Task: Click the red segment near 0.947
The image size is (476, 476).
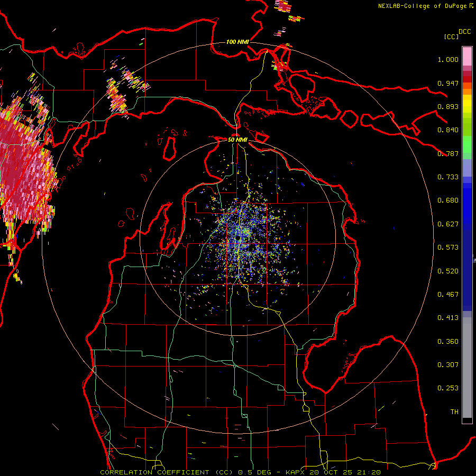Action: pos(467,79)
